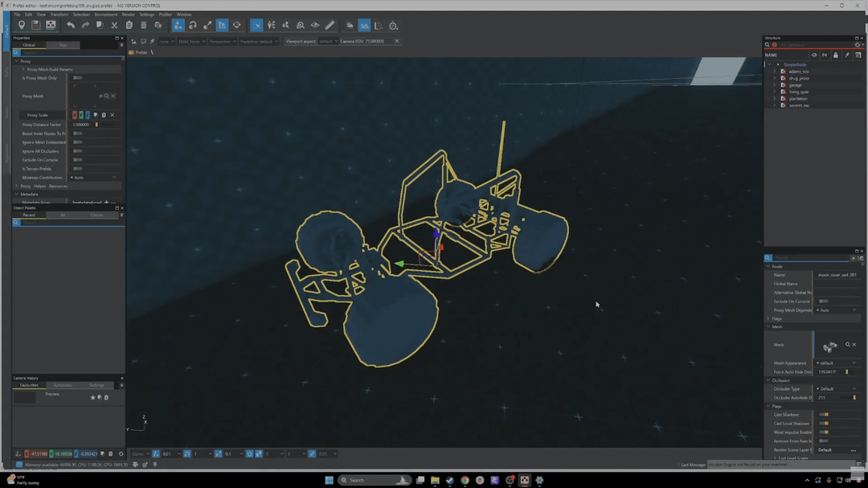Select the Rotate transform tool
Screen dimensions: 868x488
pos(193,26)
